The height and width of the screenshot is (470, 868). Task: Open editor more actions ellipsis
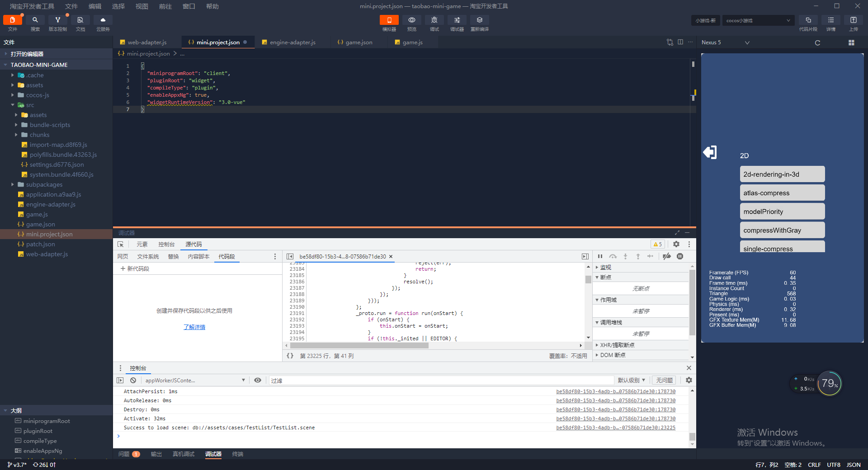tap(690, 42)
